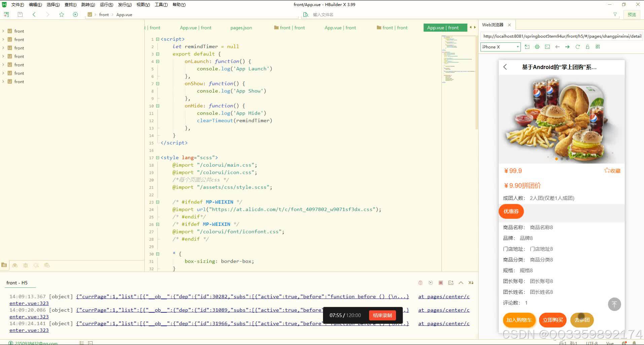Click the console rerun icon
The image size is (644, 345).
click(431, 283)
